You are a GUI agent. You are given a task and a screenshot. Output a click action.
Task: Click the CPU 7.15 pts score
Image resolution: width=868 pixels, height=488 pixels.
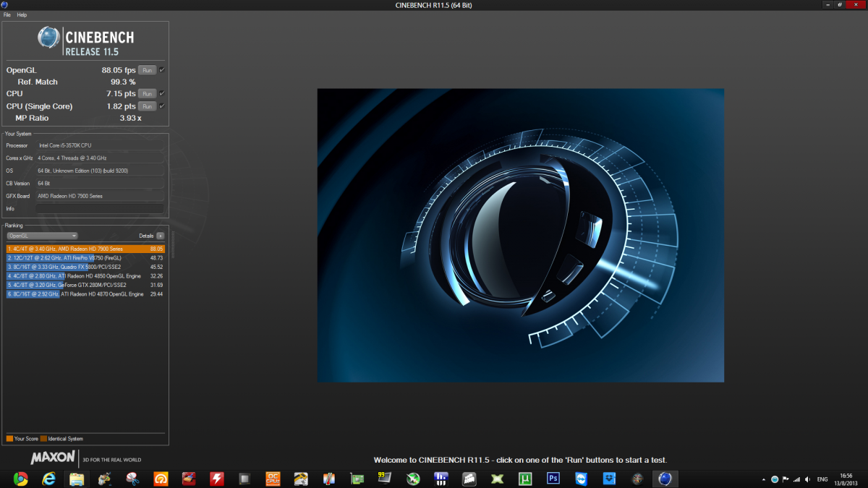(x=122, y=94)
